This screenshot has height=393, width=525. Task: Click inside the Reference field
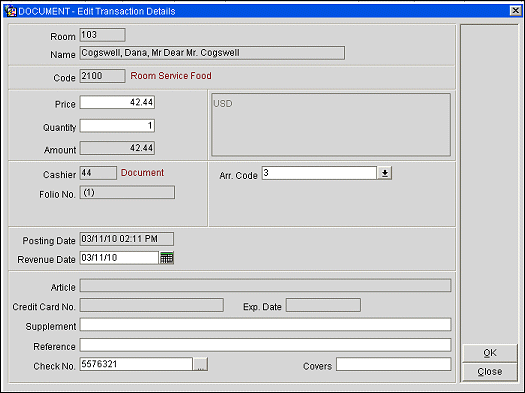[x=266, y=345]
